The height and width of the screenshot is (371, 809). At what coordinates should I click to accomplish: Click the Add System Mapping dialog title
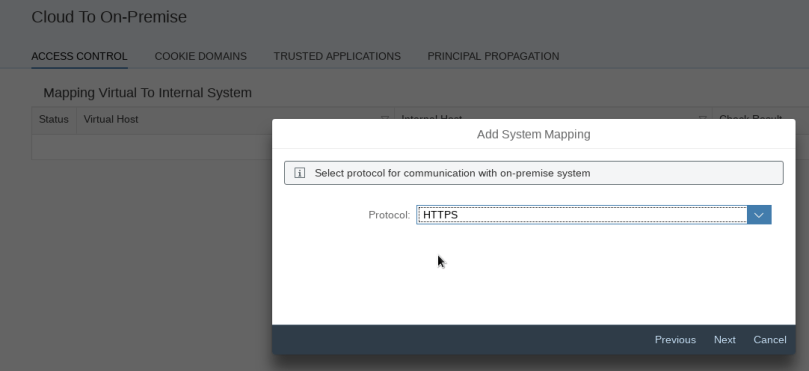pos(533,134)
